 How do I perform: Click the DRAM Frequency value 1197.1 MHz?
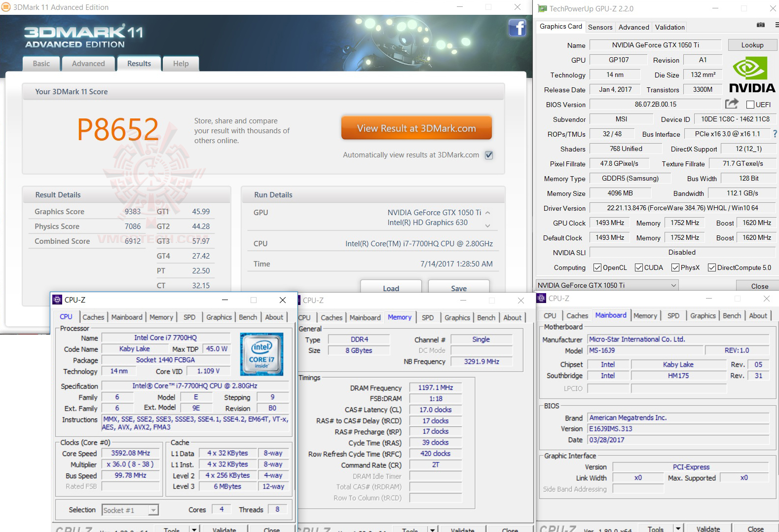point(436,388)
